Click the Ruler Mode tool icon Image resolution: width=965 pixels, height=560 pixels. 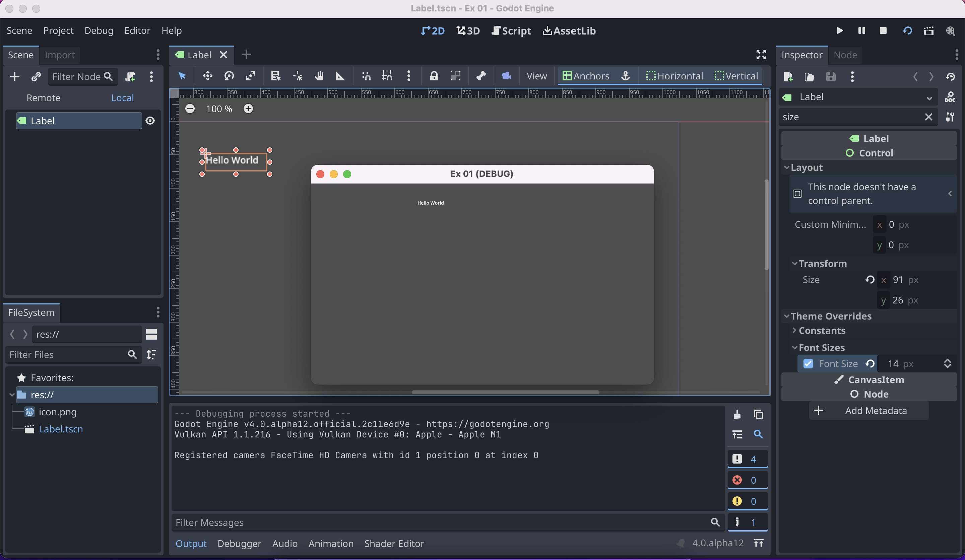point(340,76)
